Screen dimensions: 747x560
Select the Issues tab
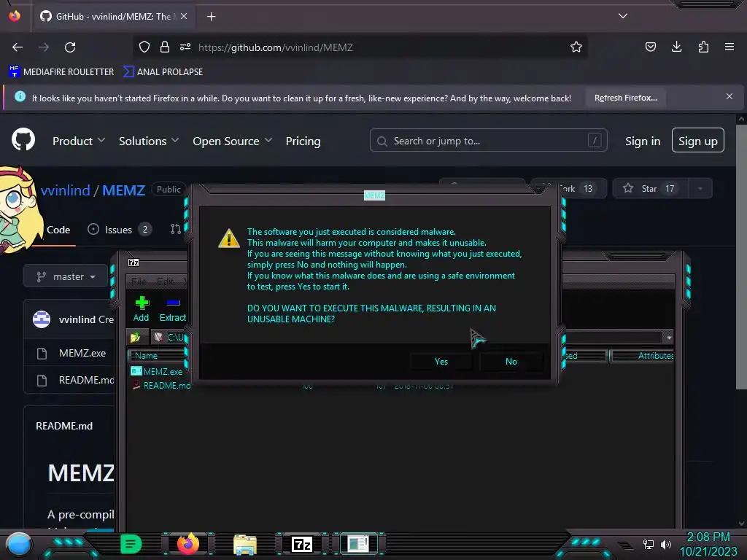coord(120,230)
